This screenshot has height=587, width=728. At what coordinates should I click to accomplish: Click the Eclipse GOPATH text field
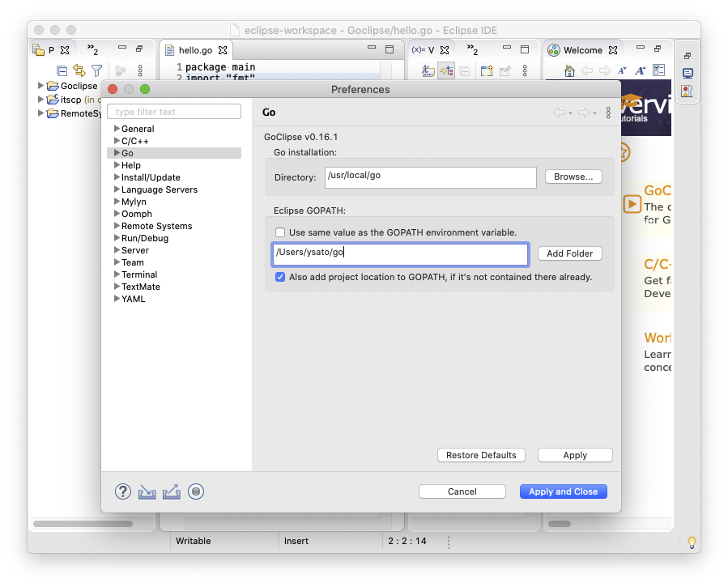tap(400, 253)
